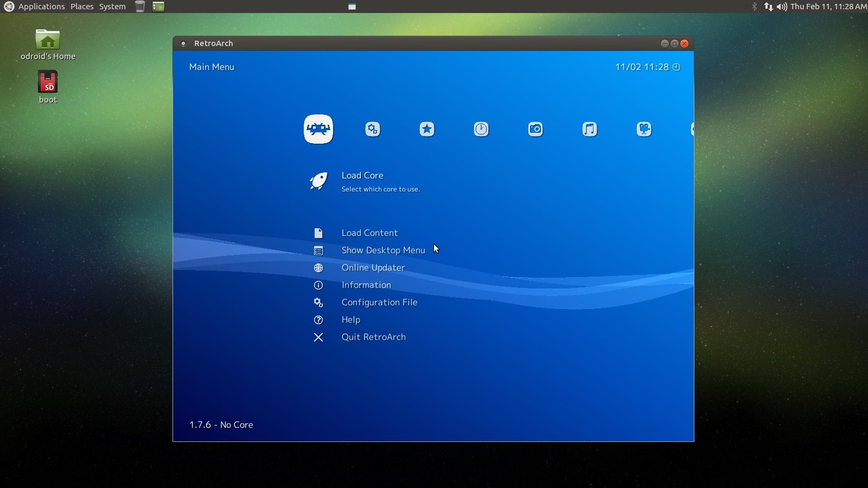This screenshot has width=868, height=488.
Task: Open the History clock icon
Action: point(481,129)
